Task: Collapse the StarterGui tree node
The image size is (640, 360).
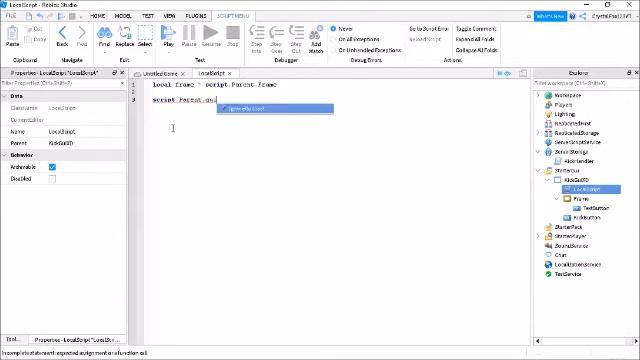Action: (x=538, y=171)
